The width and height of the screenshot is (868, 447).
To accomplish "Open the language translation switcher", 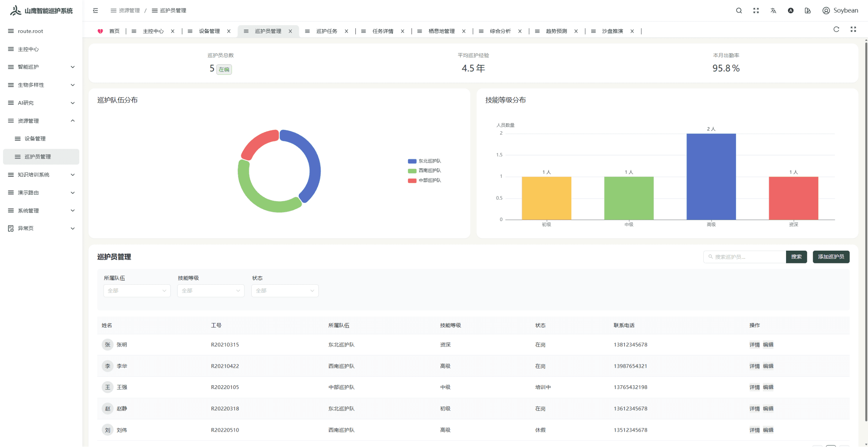I will coord(773,10).
